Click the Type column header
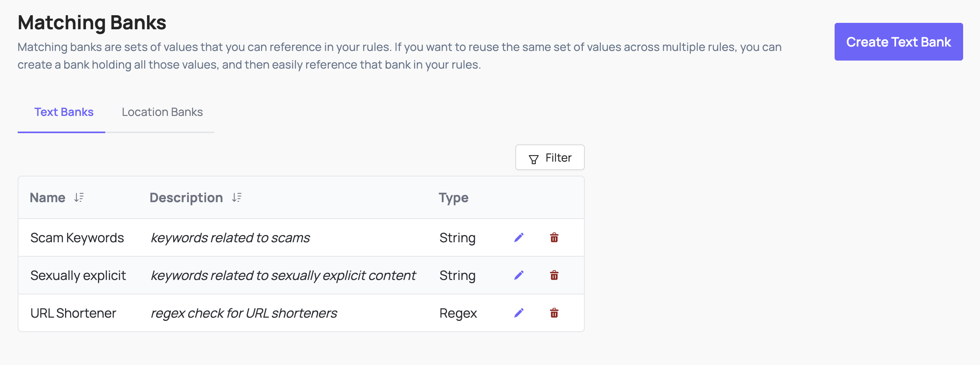 pyautogui.click(x=453, y=197)
